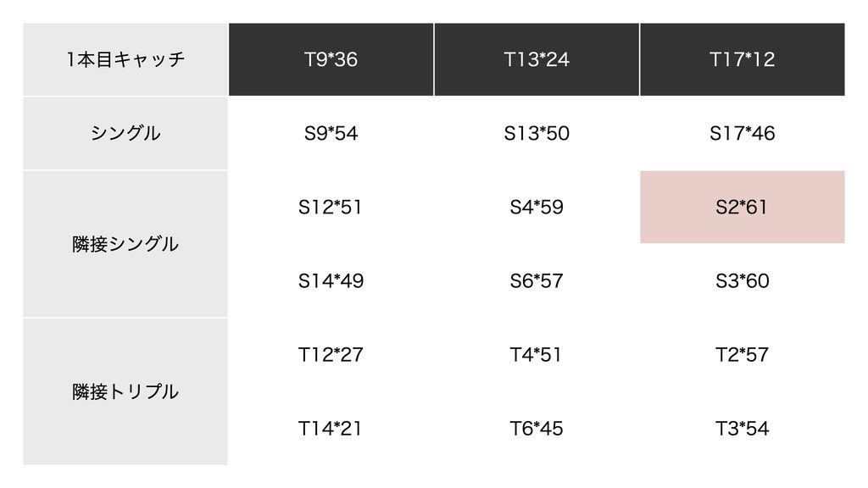Select the S3*60 cell

click(743, 281)
